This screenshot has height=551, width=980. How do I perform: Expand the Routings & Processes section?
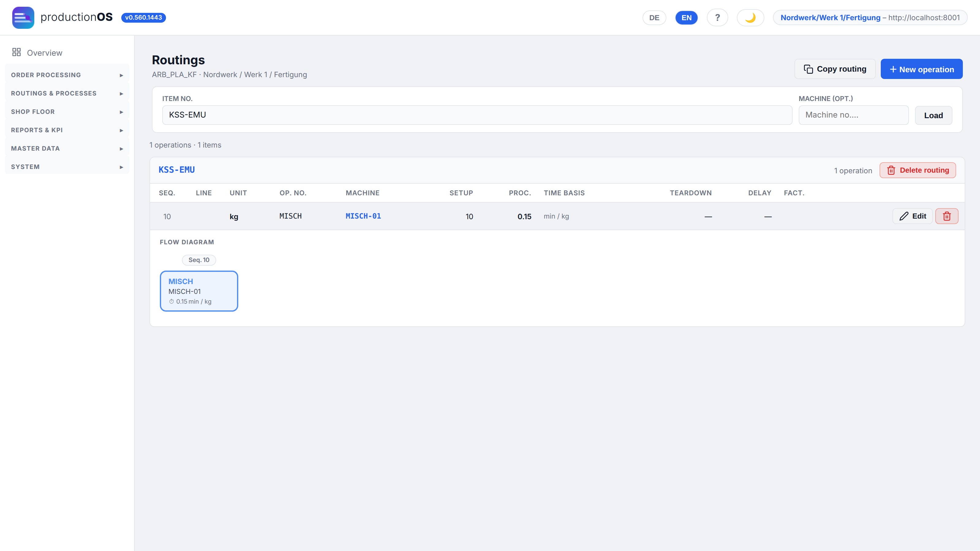pyautogui.click(x=67, y=93)
